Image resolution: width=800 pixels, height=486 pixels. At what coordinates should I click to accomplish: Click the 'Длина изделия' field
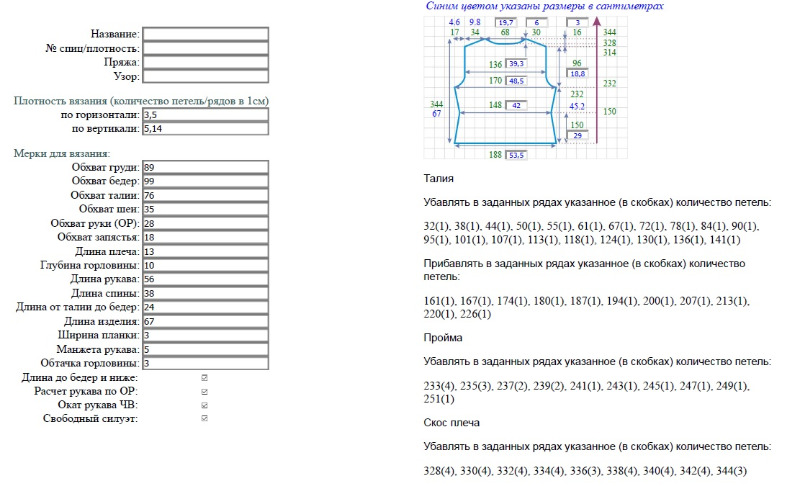point(205,321)
